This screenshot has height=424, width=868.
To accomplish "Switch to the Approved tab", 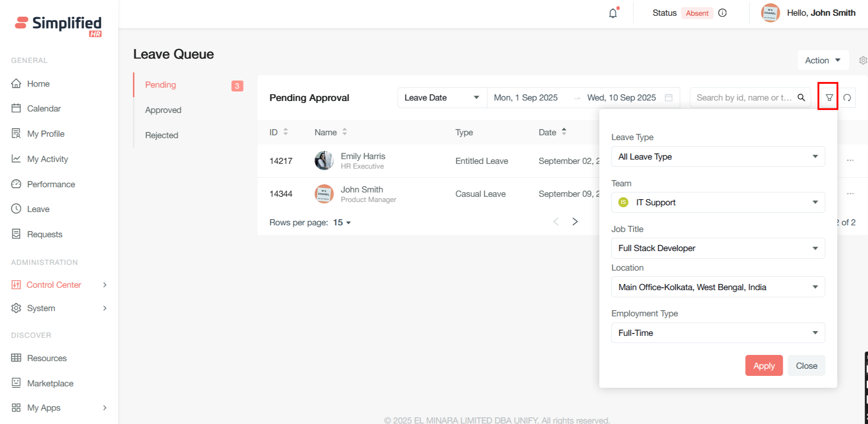I will pyautogui.click(x=163, y=110).
